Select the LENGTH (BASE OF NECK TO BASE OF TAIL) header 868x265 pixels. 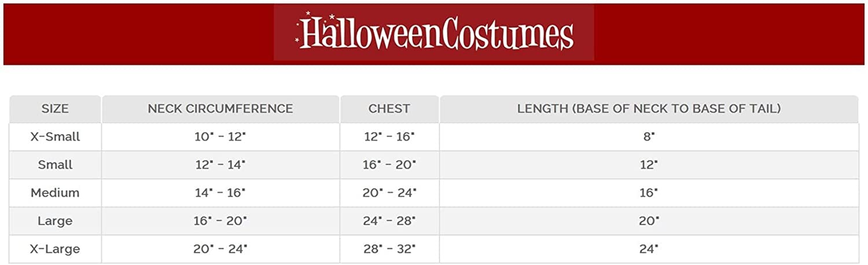649,109
